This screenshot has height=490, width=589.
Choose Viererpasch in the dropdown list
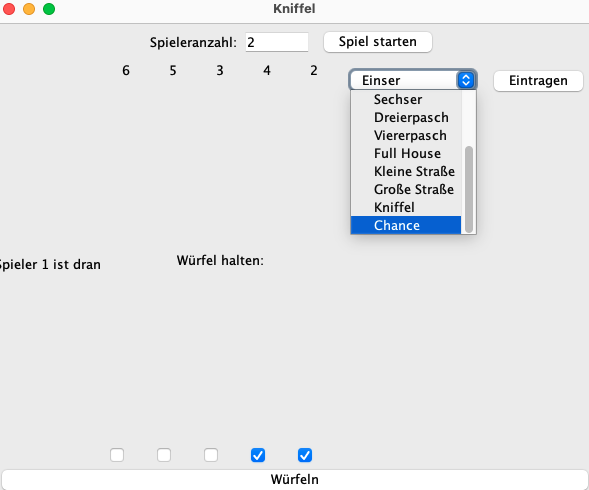[406, 136]
